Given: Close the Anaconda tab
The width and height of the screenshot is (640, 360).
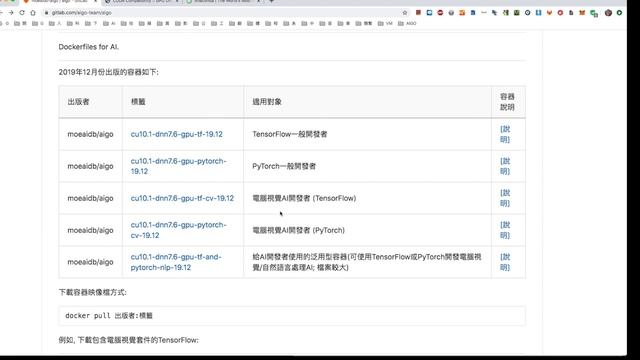Looking at the screenshot, I should pos(258,2).
